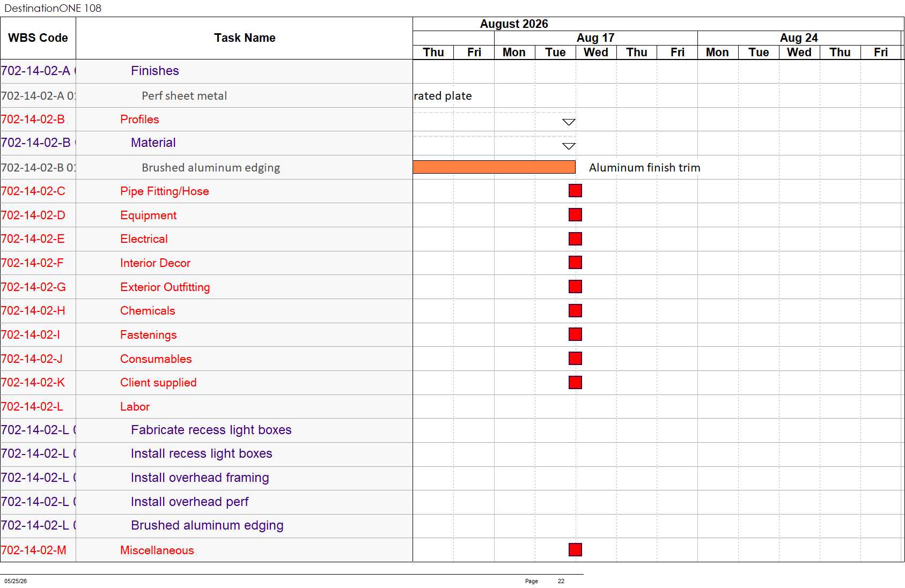905x588 pixels.
Task: Click the Fabricate recess light boxes task
Action: point(211,430)
